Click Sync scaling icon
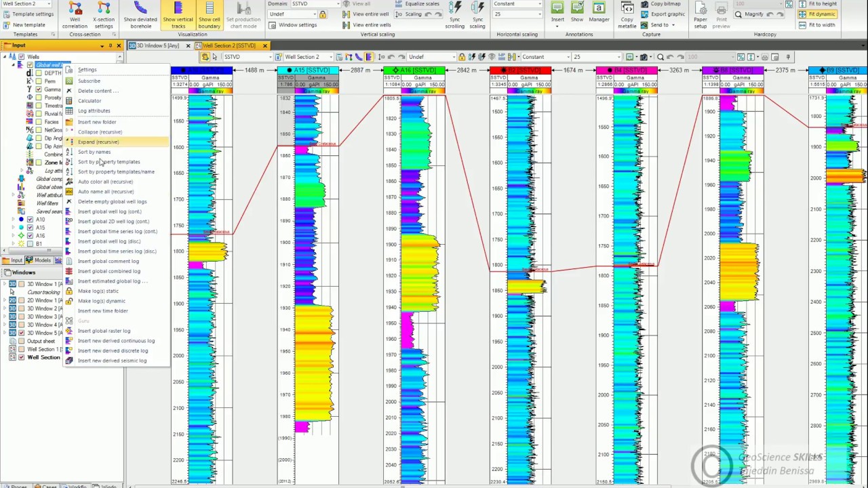 (477, 15)
